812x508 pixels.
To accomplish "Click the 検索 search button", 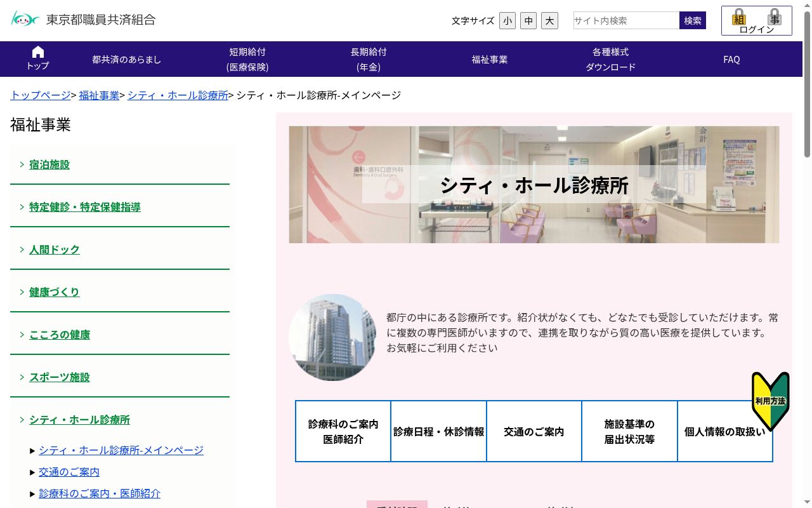I will [693, 20].
